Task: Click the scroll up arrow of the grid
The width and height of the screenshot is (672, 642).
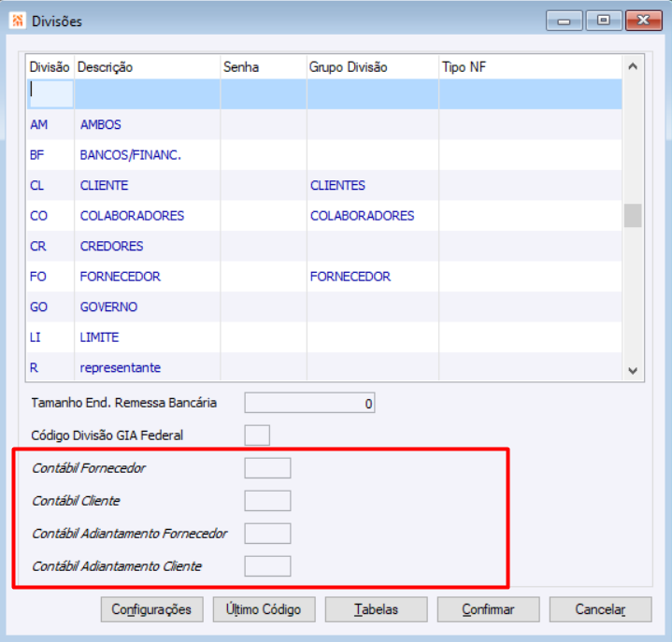Action: click(633, 66)
